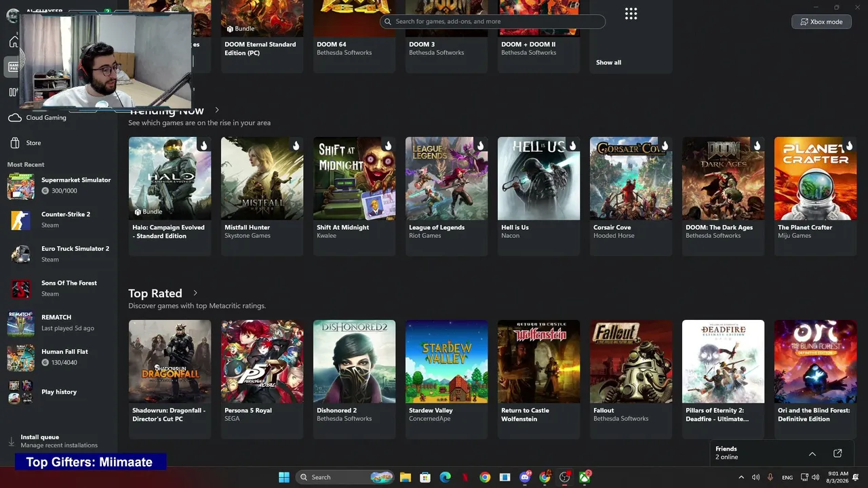Open REMATCH from Most Recent
Image resolution: width=868 pixels, height=488 pixels.
[x=58, y=323]
